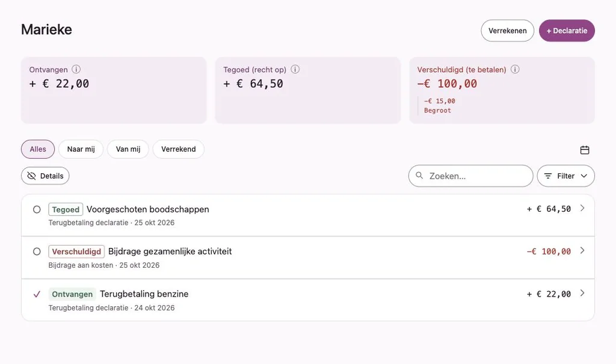This screenshot has height=364, width=616.
Task: Open info icon next to Verschuldigd (te betalen)
Action: click(x=515, y=70)
